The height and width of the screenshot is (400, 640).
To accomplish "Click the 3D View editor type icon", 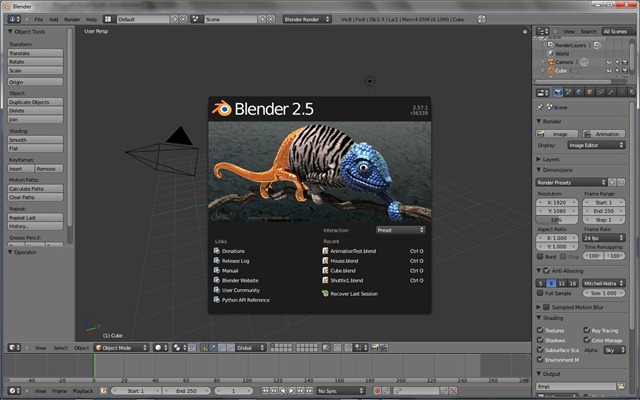I will pos(14,348).
